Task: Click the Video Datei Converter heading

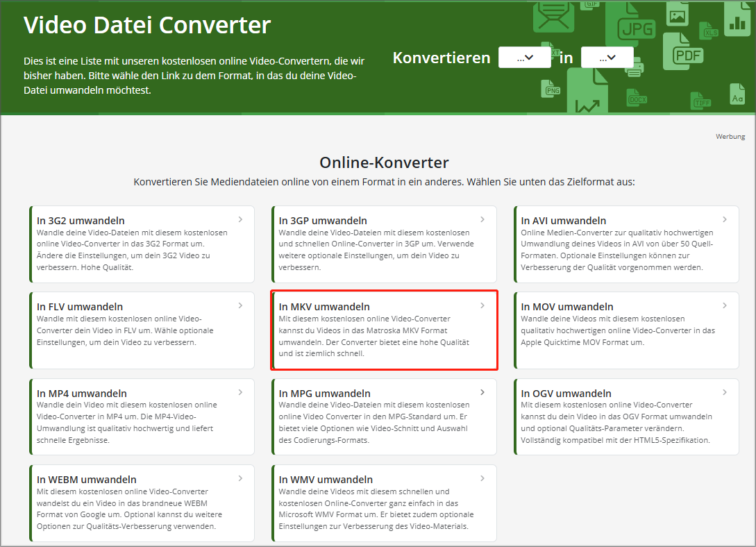Action: [x=147, y=24]
